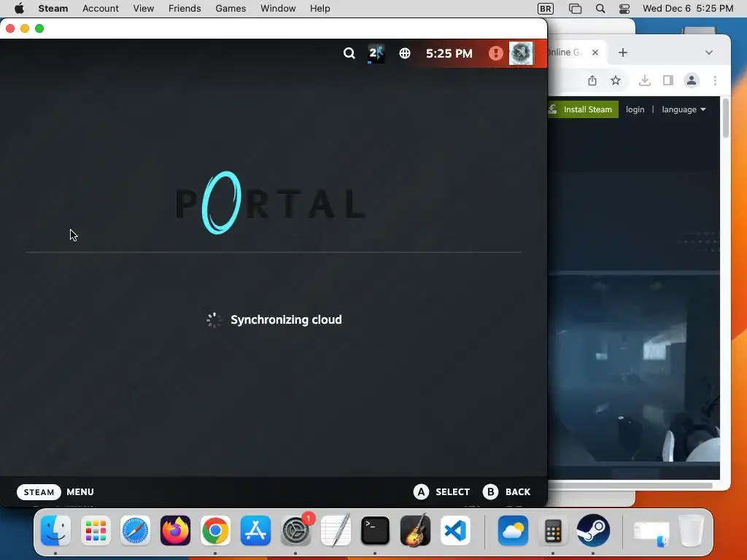
Task: Open App Store from the Dock
Action: tap(255, 531)
